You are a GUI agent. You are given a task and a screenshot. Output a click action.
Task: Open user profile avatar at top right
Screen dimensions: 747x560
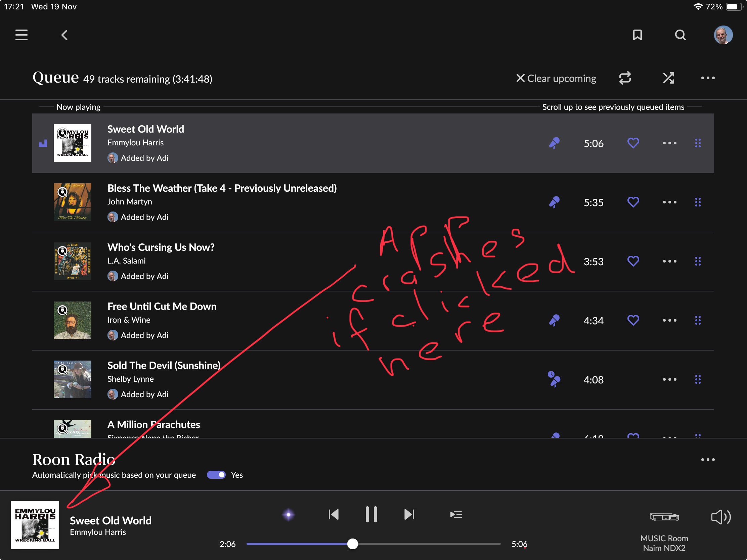tap(723, 35)
